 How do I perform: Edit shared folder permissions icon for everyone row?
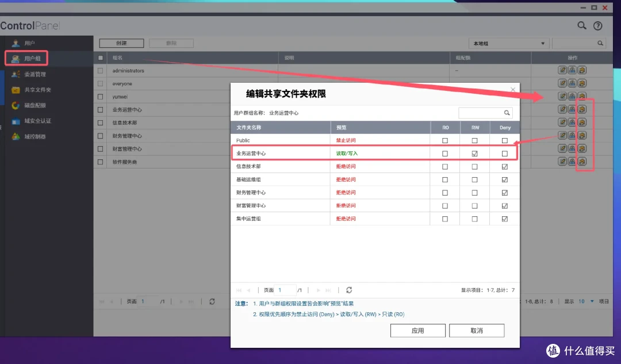pyautogui.click(x=582, y=83)
